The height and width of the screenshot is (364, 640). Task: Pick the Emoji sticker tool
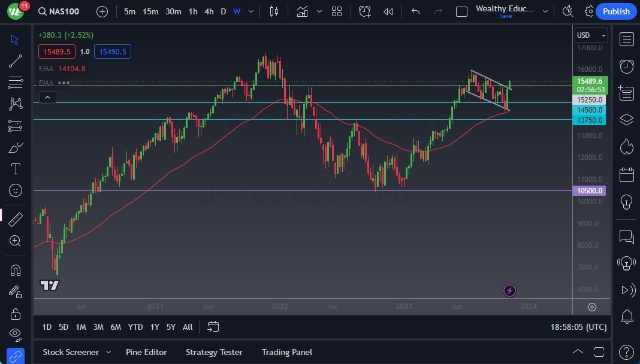tap(15, 190)
